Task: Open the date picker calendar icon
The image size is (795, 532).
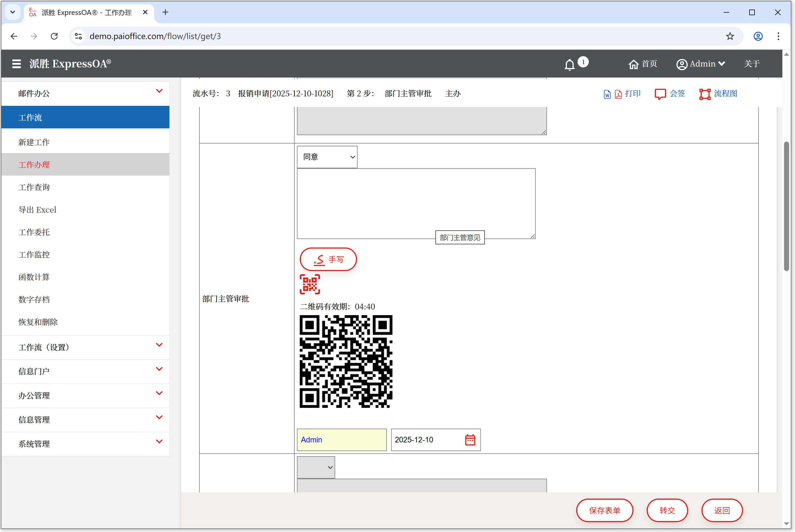Action: (470, 440)
